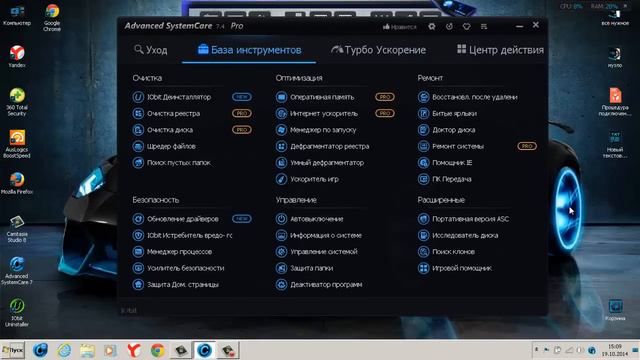This screenshot has width=640, height=360.
Task: Click the Нравится like button
Action: (x=400, y=27)
